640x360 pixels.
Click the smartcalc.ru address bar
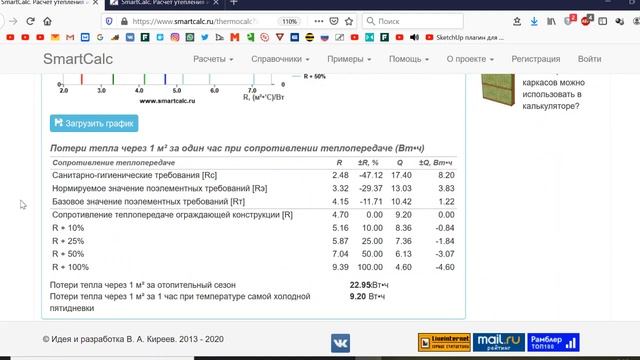[x=194, y=21]
